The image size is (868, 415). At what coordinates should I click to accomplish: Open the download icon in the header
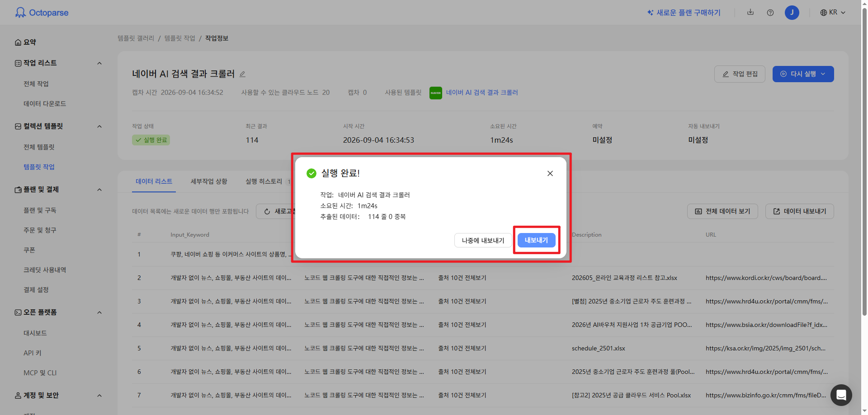point(750,12)
